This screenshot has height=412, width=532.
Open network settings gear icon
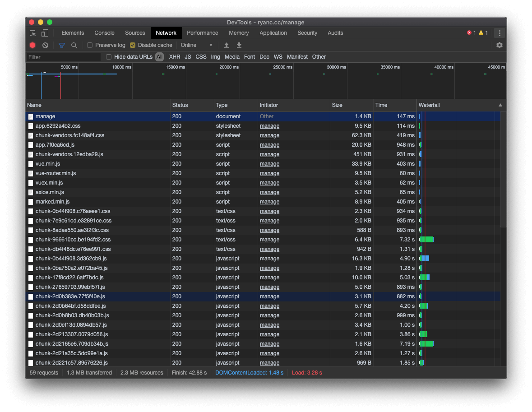click(x=499, y=45)
